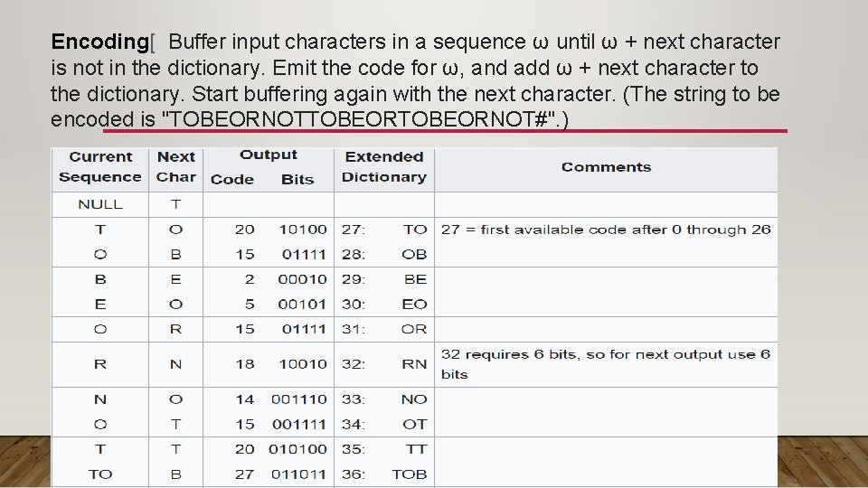Screen dimensions: 868x488
Task: Click the "TOB" dictionary entry
Action: click(410, 474)
